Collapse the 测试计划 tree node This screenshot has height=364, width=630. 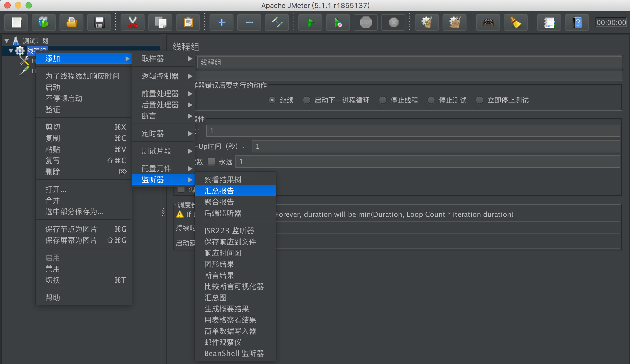[x=7, y=41]
